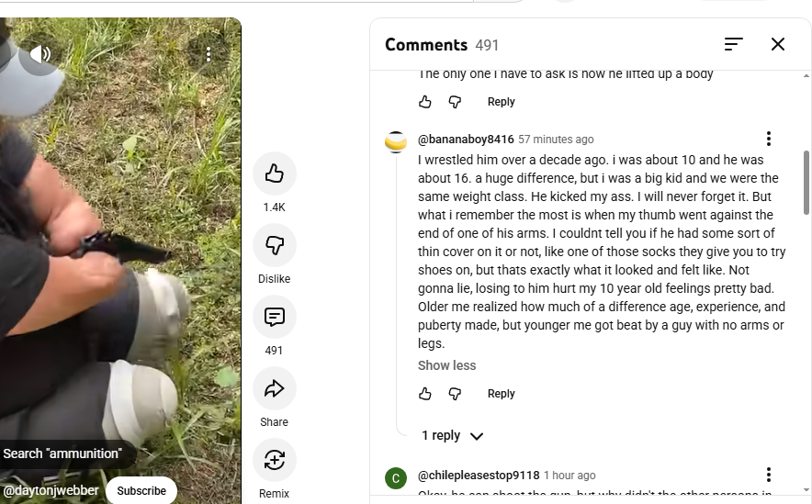This screenshot has height=504, width=812.
Task: Dislike the short with thumbs-down button
Action: click(x=274, y=245)
